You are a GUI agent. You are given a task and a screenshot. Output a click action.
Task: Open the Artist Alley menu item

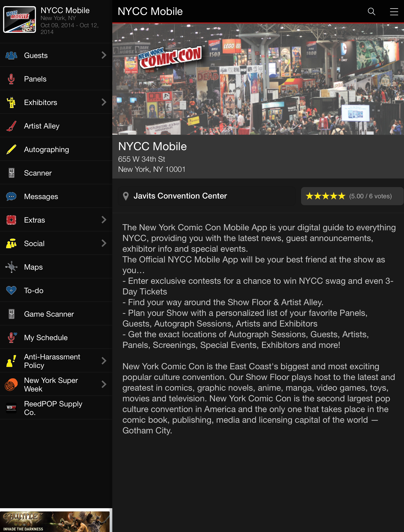click(56, 126)
